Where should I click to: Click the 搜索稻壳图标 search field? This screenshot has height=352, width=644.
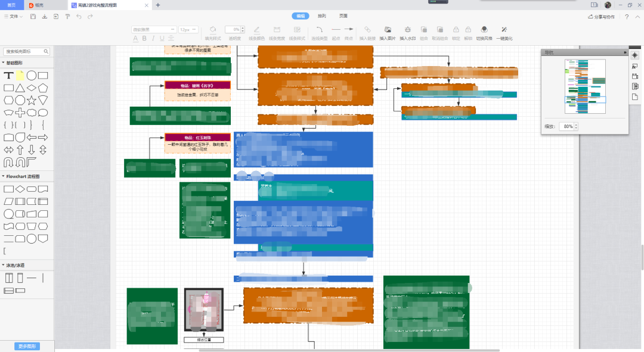(26, 51)
